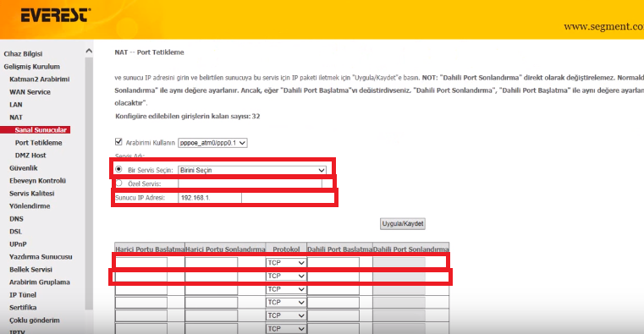The height and width of the screenshot is (334, 644).
Task: Select the Bir Servis Seçin radio button
Action: pos(118,169)
